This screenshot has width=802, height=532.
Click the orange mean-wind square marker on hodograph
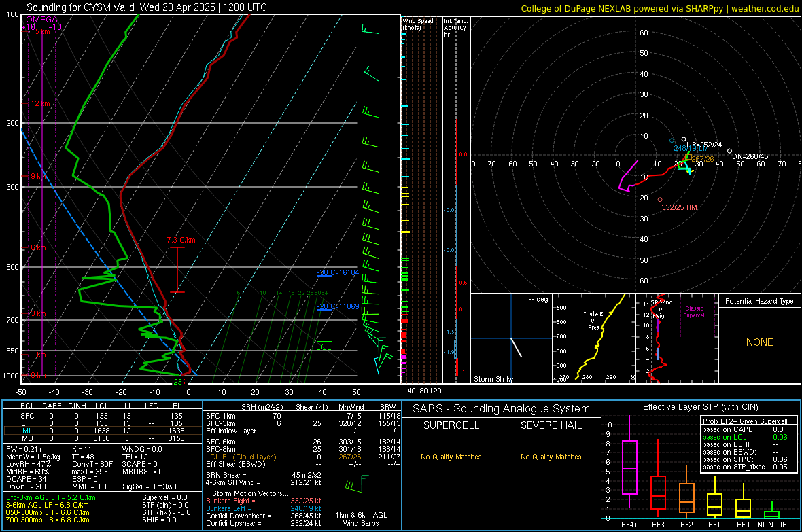(688, 156)
